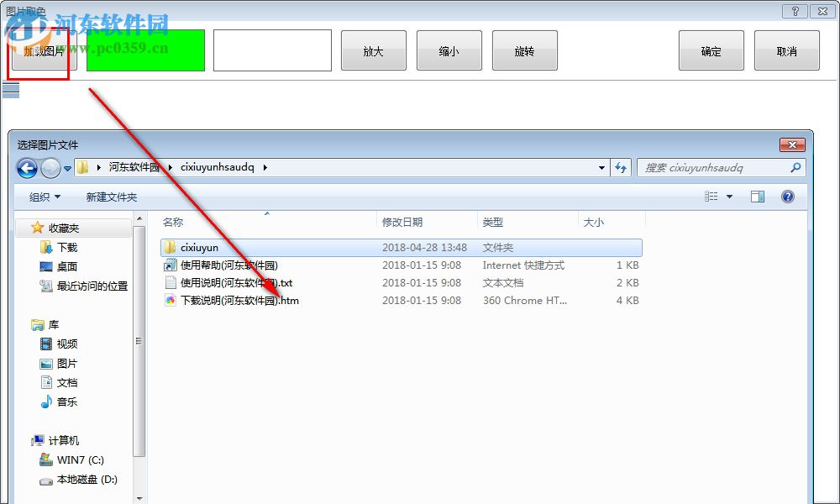Click the search box labeled cixiuyunhsaudq

click(x=721, y=167)
